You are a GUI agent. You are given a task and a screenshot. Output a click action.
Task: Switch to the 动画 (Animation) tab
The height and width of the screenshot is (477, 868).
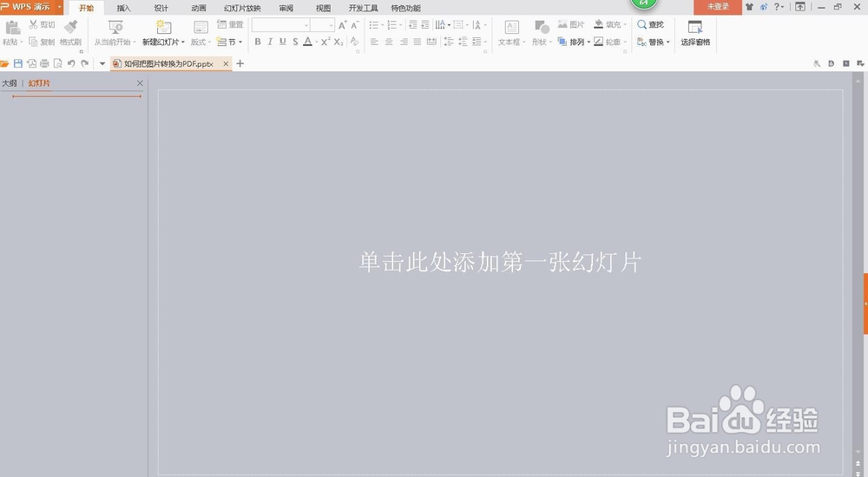click(199, 8)
